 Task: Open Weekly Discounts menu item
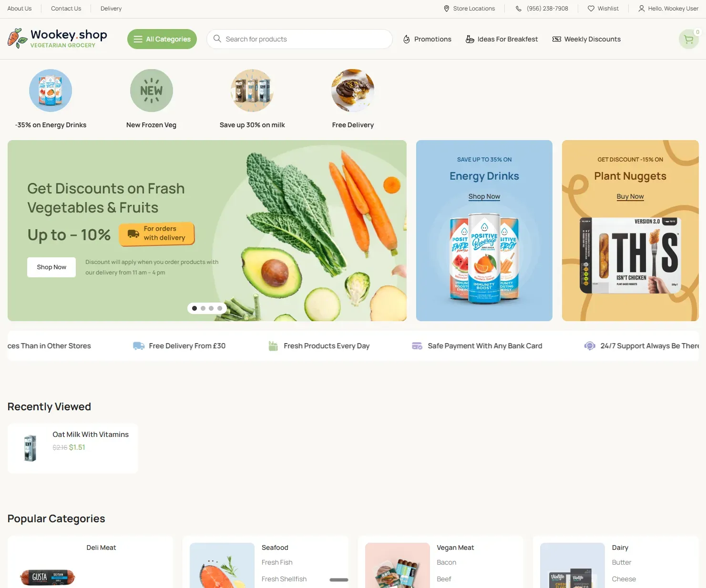point(586,39)
